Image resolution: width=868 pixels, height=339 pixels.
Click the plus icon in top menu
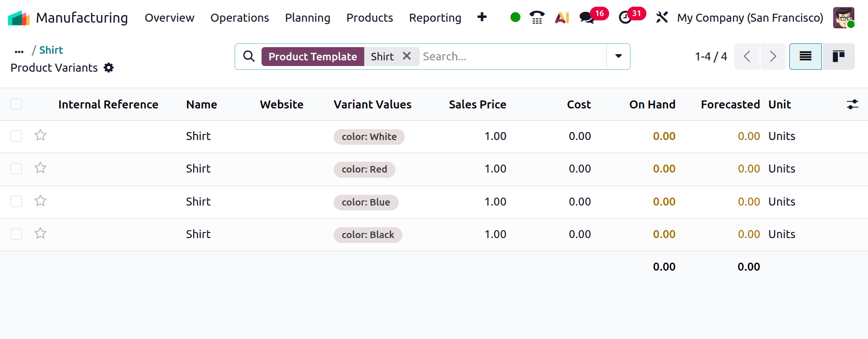tap(482, 17)
